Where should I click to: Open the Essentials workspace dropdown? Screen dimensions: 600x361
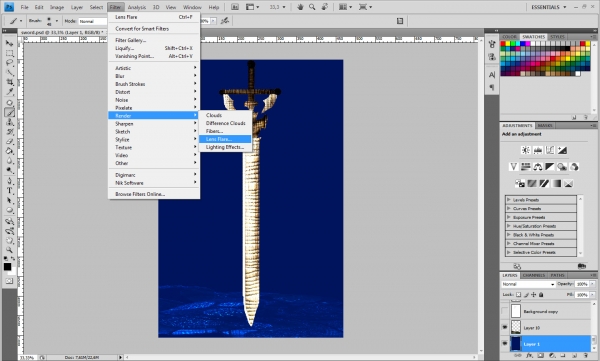548,7
